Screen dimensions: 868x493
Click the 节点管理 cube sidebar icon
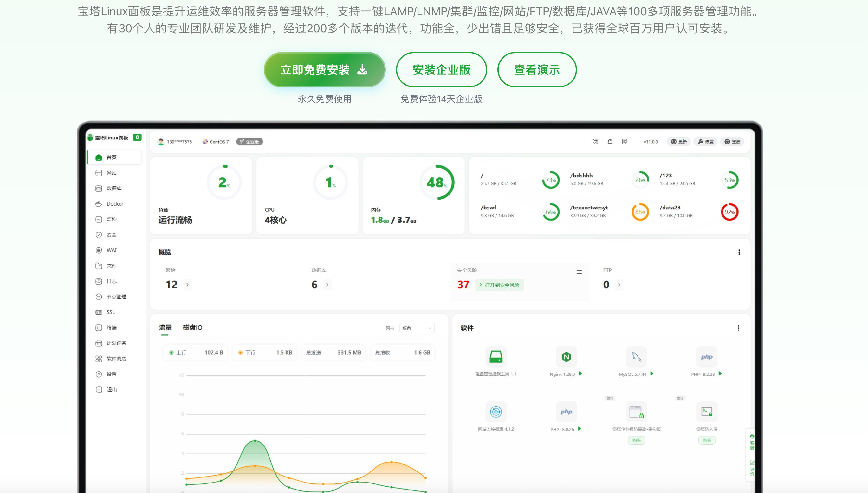99,297
